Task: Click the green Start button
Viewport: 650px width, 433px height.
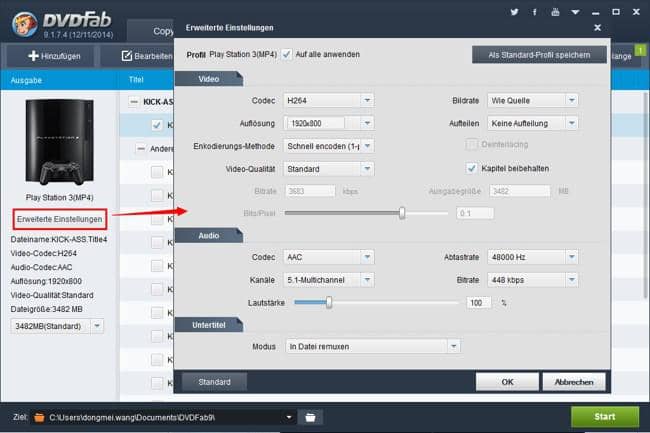Action: click(605, 416)
